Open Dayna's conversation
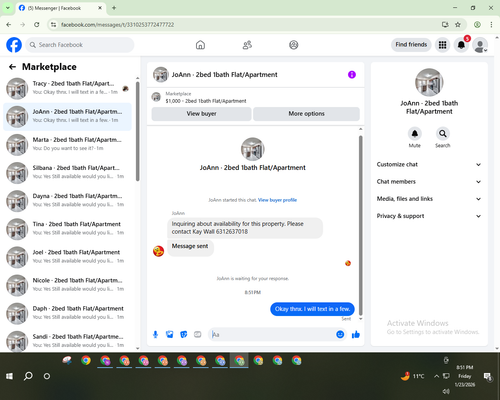Screen dimensions: 500x400 pos(67,201)
